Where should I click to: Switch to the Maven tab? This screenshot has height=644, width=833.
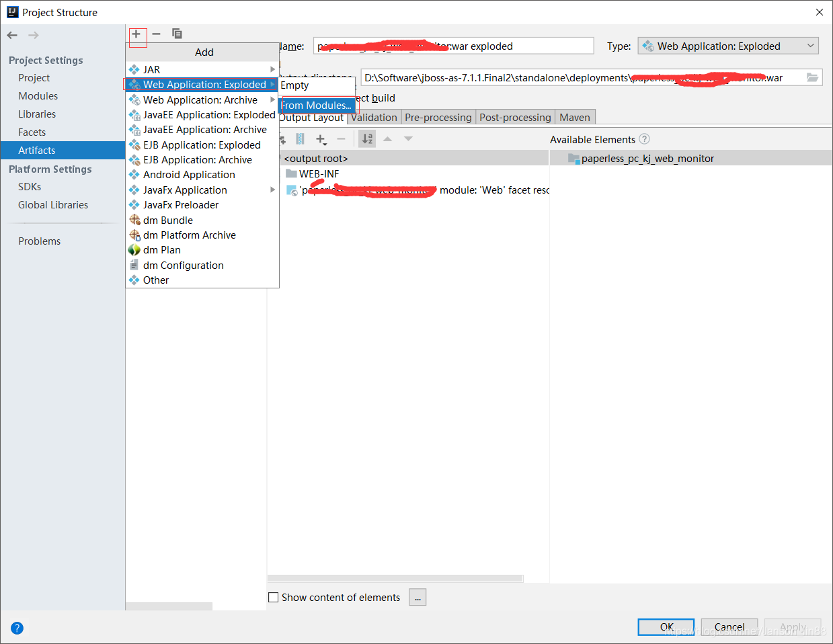[x=575, y=117]
